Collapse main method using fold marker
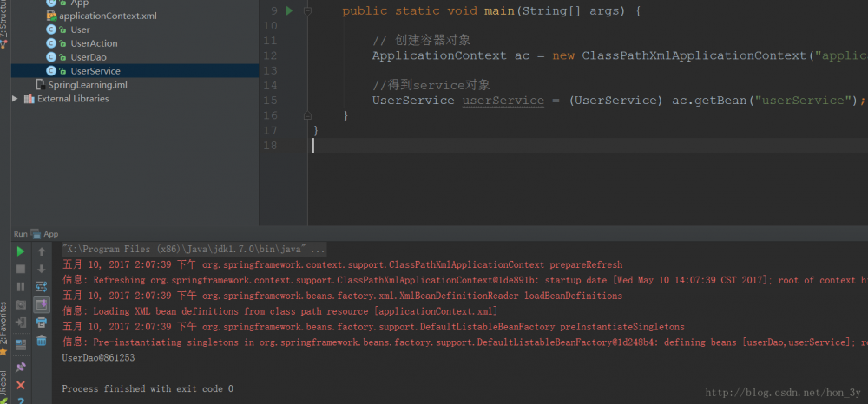The image size is (868, 404). coord(307,11)
